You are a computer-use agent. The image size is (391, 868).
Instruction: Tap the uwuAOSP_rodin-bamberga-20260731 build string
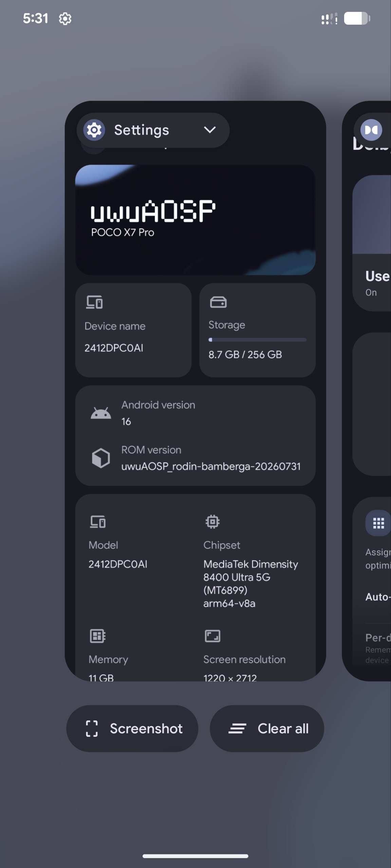[211, 467]
